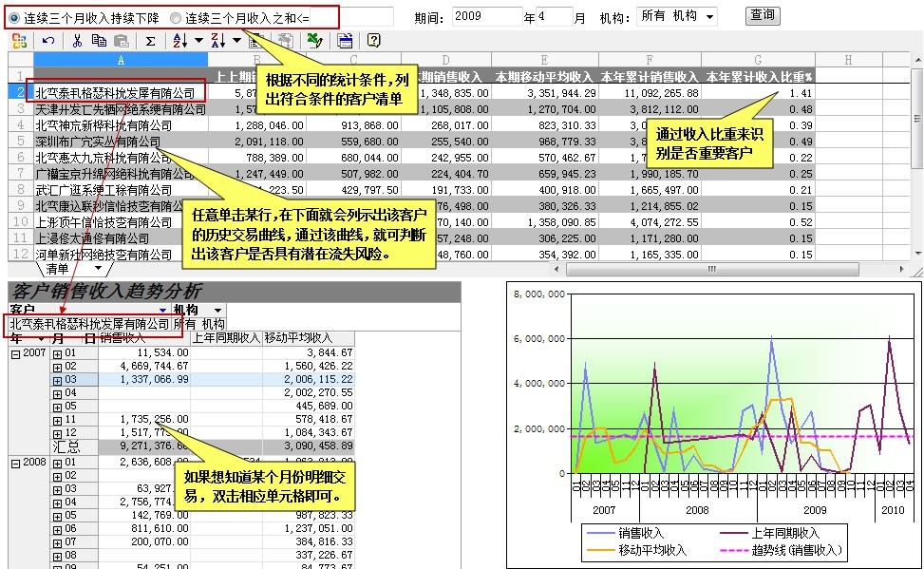
Task: Click the Export to Excel icon
Action: point(314,41)
